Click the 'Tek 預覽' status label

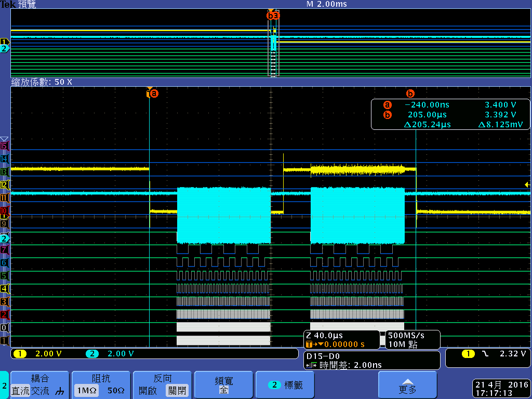(18, 4)
